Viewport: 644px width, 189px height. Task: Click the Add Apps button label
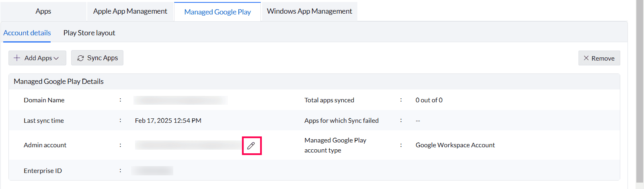38,58
